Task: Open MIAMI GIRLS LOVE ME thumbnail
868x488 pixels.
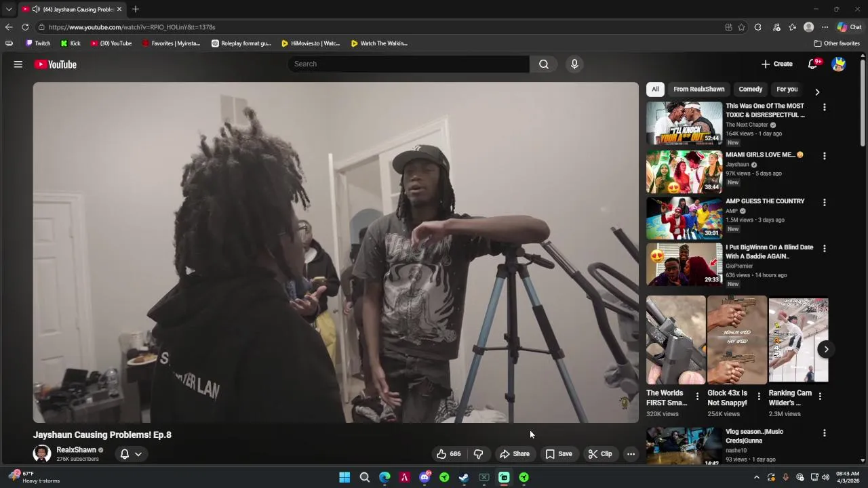Action: 684,172
